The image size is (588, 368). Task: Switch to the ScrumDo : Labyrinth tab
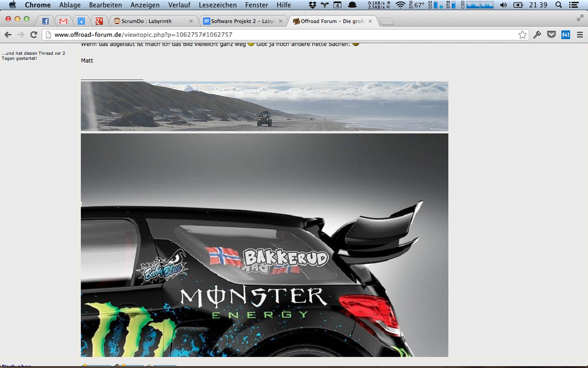click(154, 21)
